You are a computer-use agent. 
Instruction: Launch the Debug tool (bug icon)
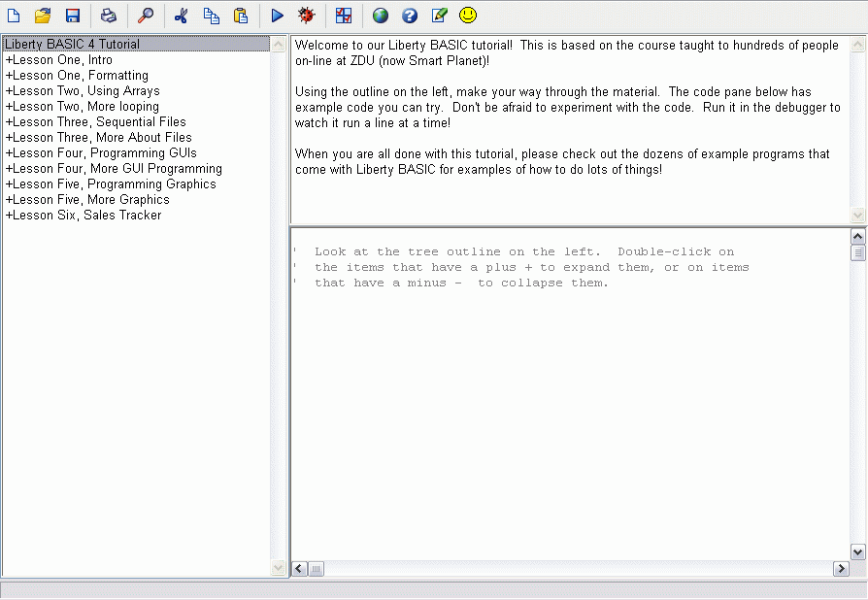tap(306, 16)
